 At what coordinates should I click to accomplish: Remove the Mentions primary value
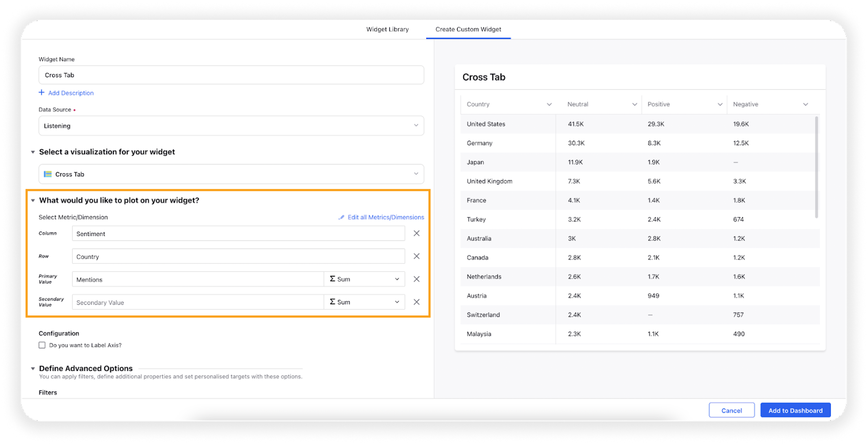coord(417,279)
